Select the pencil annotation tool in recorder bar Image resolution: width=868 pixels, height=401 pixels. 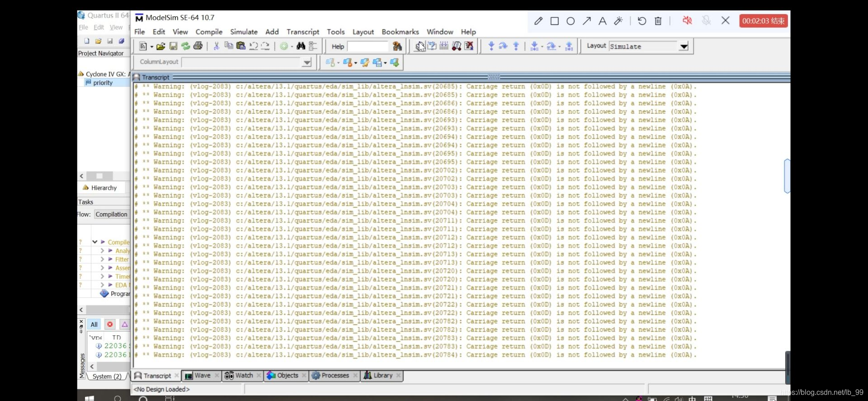538,21
